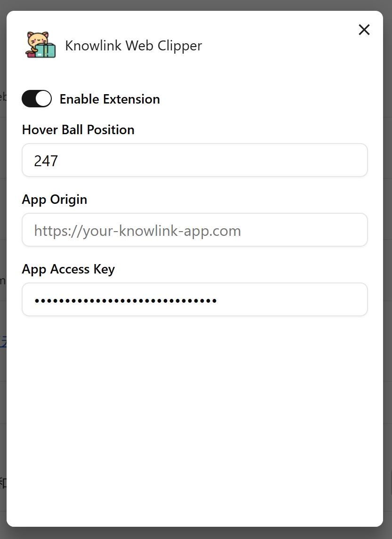The height and width of the screenshot is (539, 392).
Task: Click the "Hover Ball Position" label
Action: click(x=78, y=129)
